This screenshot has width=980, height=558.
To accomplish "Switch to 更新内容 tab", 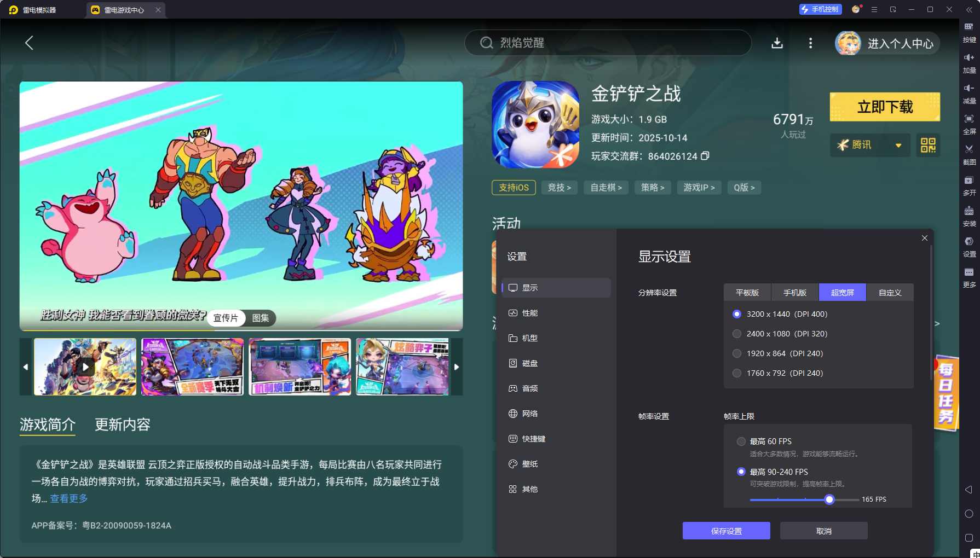I will [123, 425].
